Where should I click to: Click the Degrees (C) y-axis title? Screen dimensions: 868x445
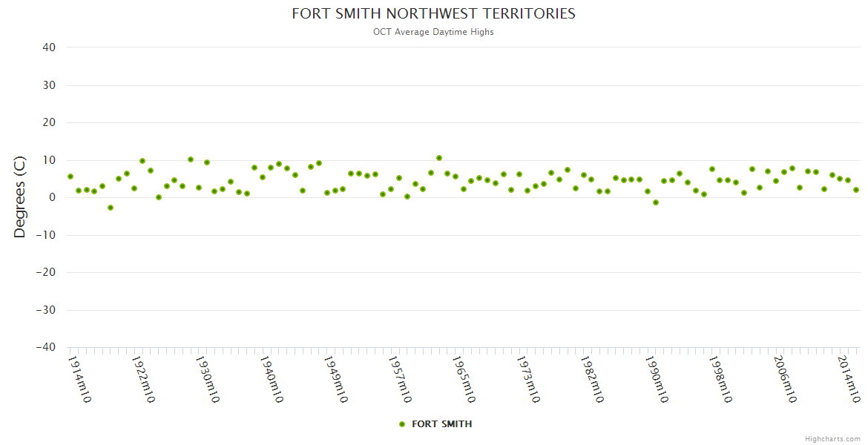point(20,197)
